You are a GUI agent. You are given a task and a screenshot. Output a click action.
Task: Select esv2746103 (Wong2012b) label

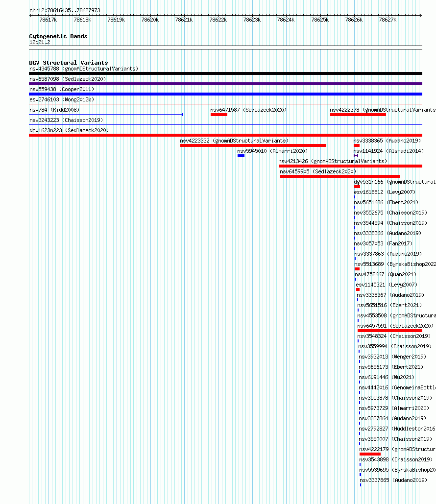click(62, 99)
